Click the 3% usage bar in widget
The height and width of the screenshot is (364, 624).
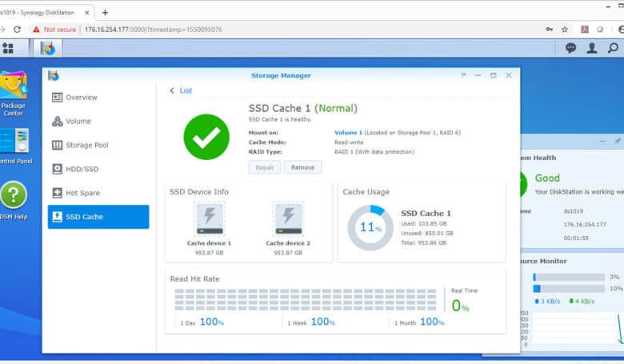point(569,277)
